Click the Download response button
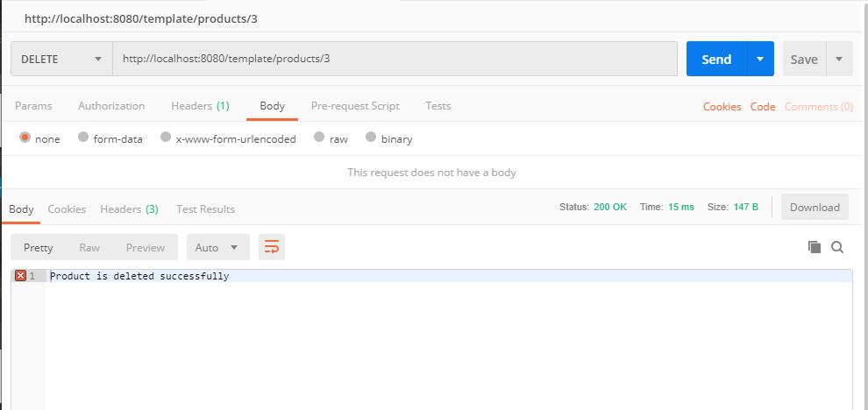Screen dimensions: 868x410 (815, 208)
